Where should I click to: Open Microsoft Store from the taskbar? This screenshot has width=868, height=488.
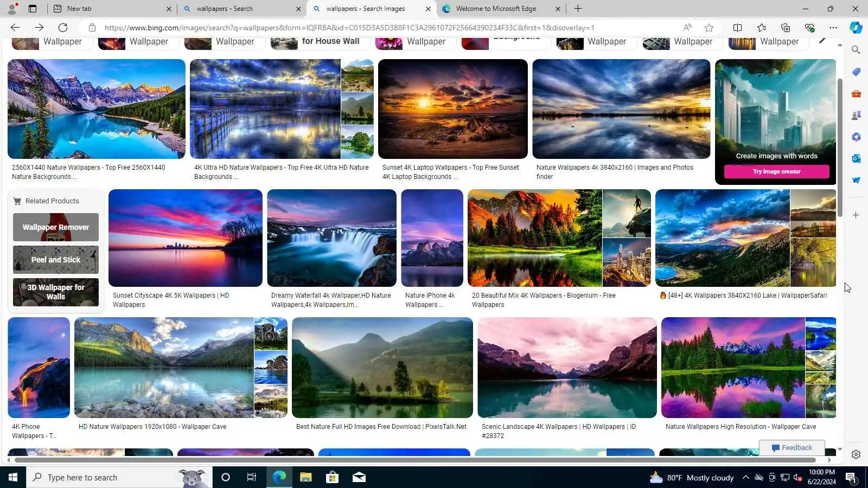[332, 477]
